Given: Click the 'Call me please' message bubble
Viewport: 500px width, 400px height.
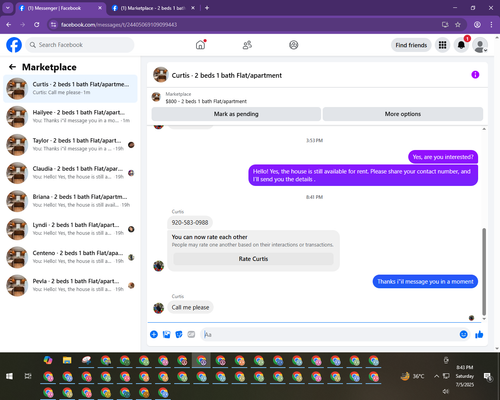Looking at the screenshot, I should click(x=190, y=307).
